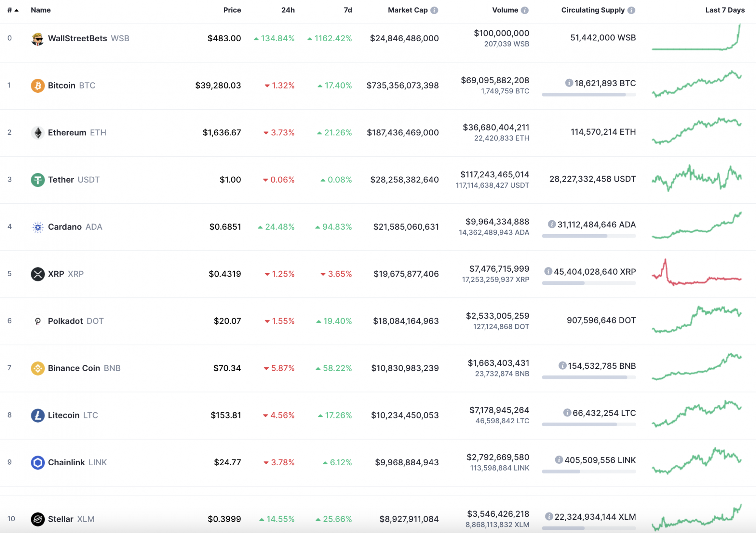Click the Stellar logo icon
The height and width of the screenshot is (533, 756).
[x=37, y=519]
